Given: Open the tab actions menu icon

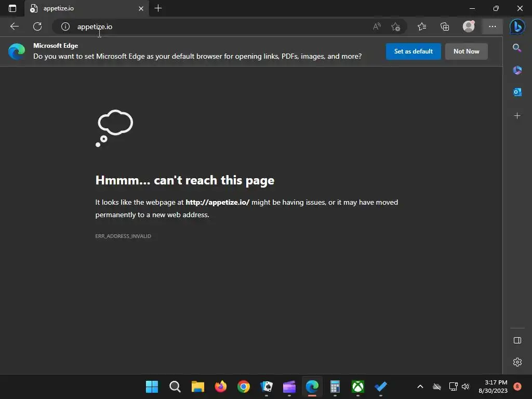Looking at the screenshot, I should click(x=12, y=8).
